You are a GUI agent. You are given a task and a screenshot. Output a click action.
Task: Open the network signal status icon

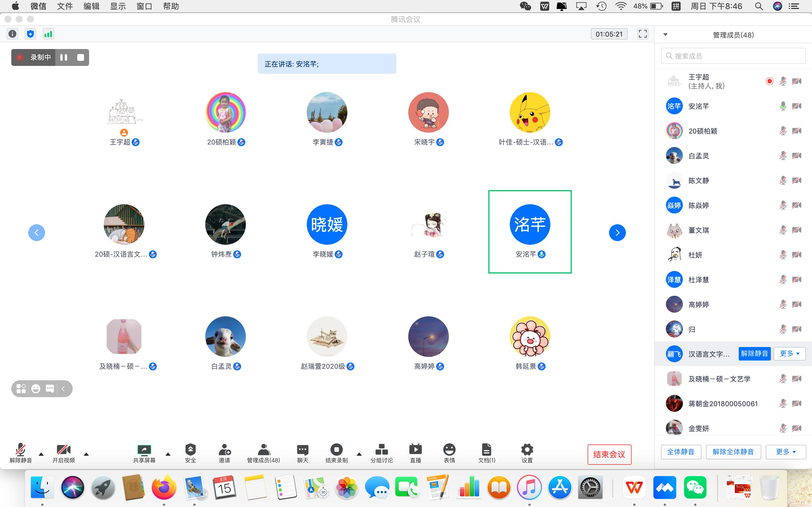(x=48, y=34)
